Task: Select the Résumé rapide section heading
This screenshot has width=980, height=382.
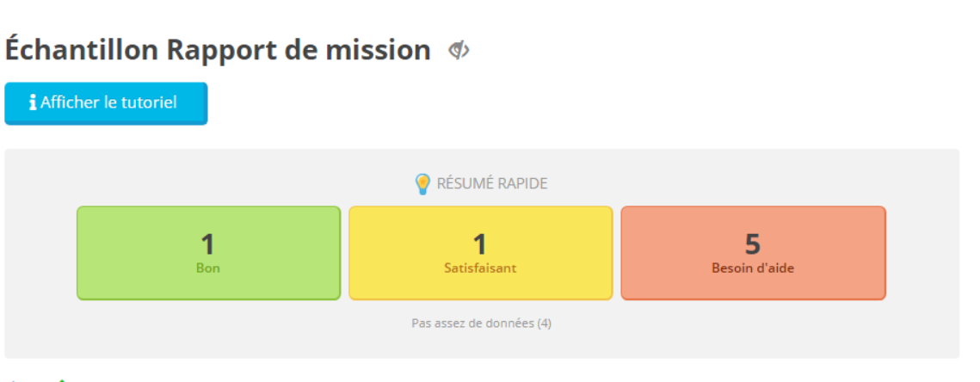Action: click(x=492, y=184)
